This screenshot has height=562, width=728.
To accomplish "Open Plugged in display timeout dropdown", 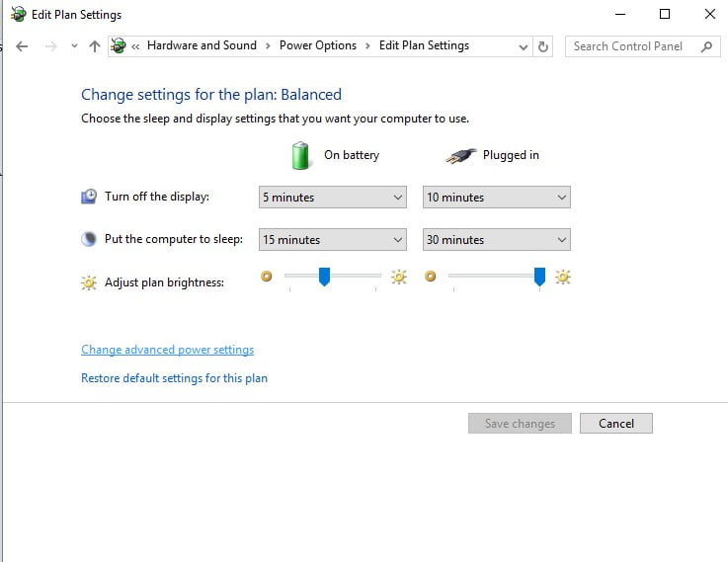I will coord(496,198).
